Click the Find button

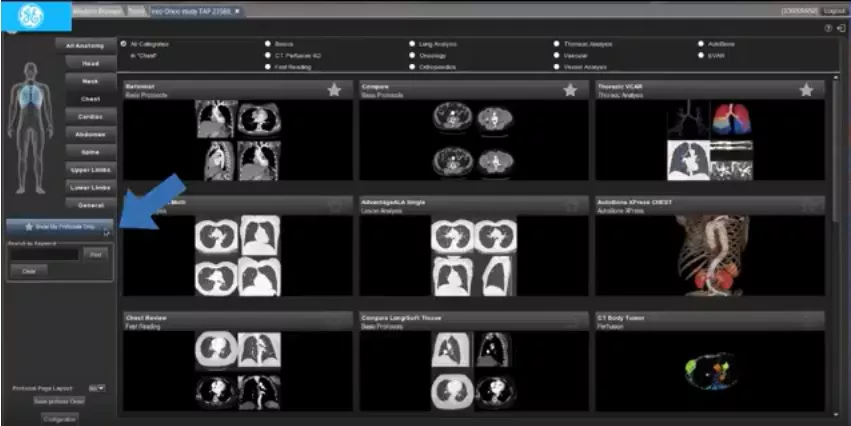96,254
